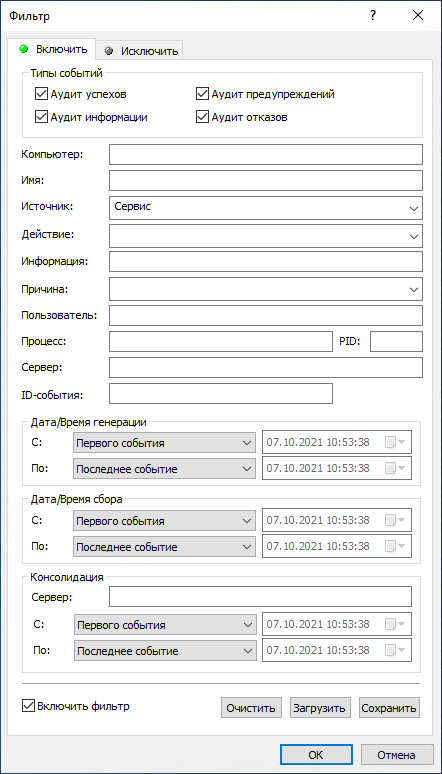Open calendar picker in Консолидация С row
The height and width of the screenshot is (774, 442).
[x=397, y=624]
